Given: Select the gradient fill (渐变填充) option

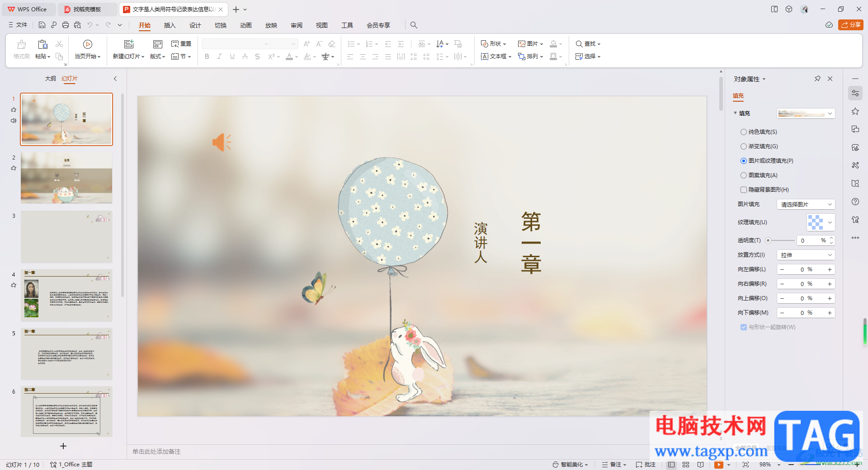Looking at the screenshot, I should (x=744, y=146).
